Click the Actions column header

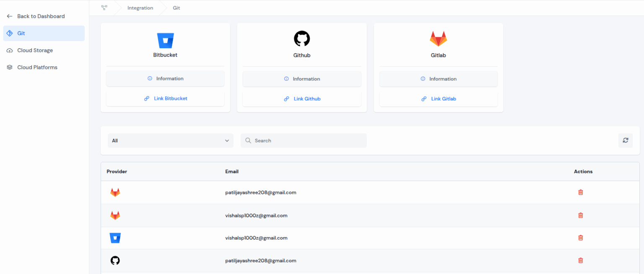click(583, 172)
